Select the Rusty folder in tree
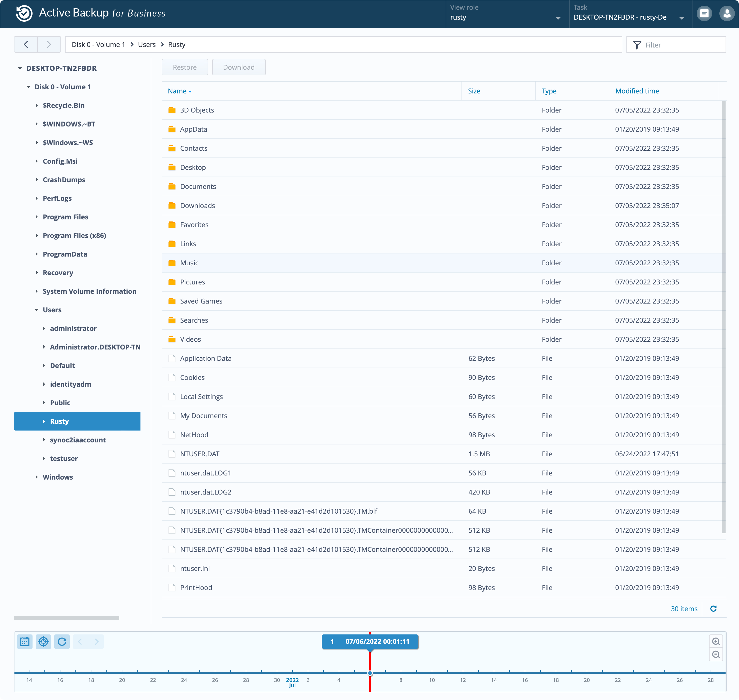Image resolution: width=739 pixels, height=700 pixels. pyautogui.click(x=77, y=421)
